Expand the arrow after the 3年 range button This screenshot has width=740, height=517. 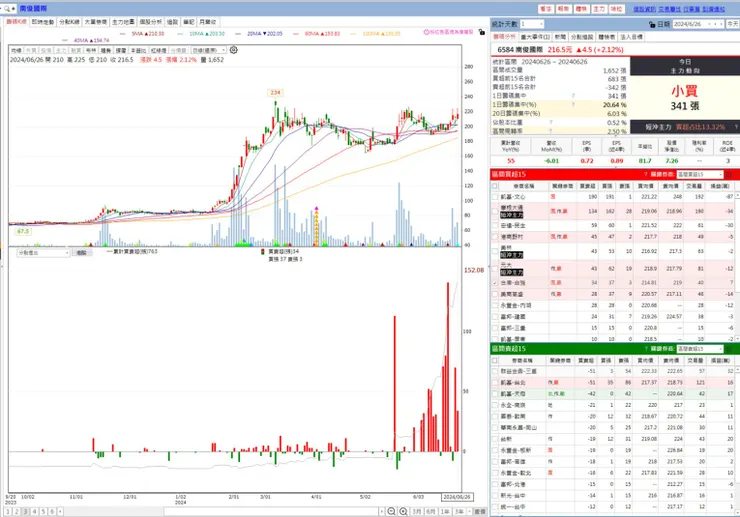pos(470,511)
